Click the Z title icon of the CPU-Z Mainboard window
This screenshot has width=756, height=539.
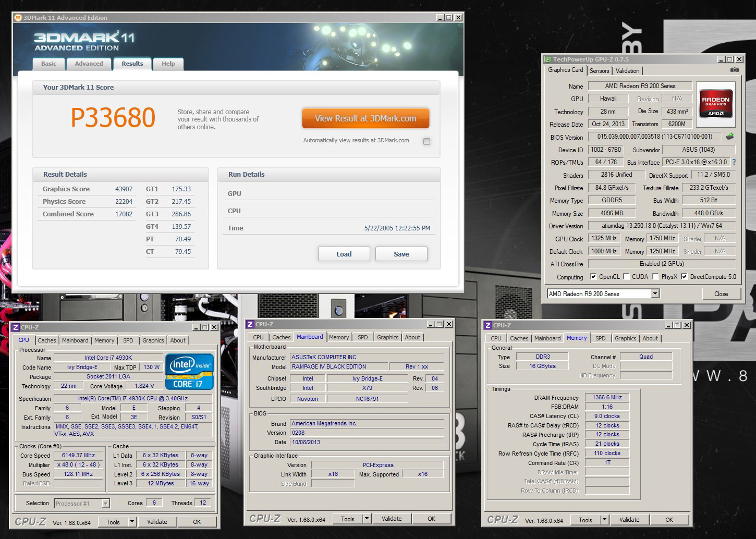pyautogui.click(x=250, y=324)
